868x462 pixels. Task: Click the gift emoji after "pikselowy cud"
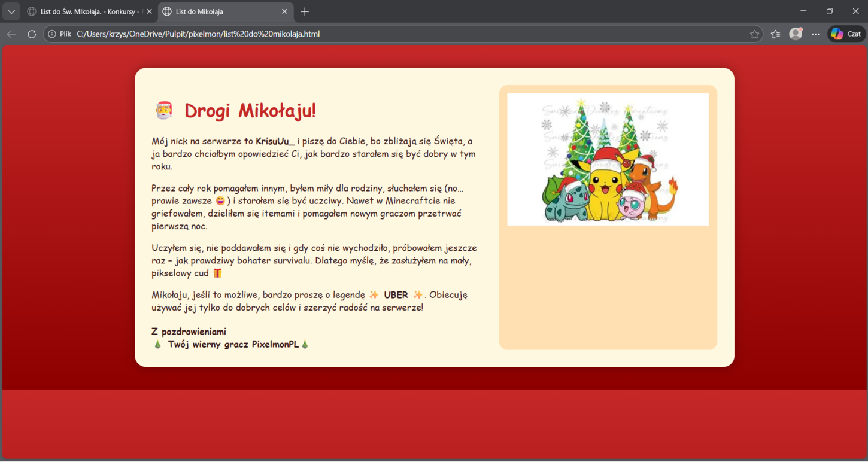(x=217, y=273)
